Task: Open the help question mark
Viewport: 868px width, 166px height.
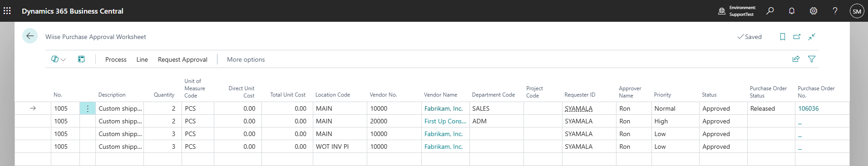Action: point(835,11)
